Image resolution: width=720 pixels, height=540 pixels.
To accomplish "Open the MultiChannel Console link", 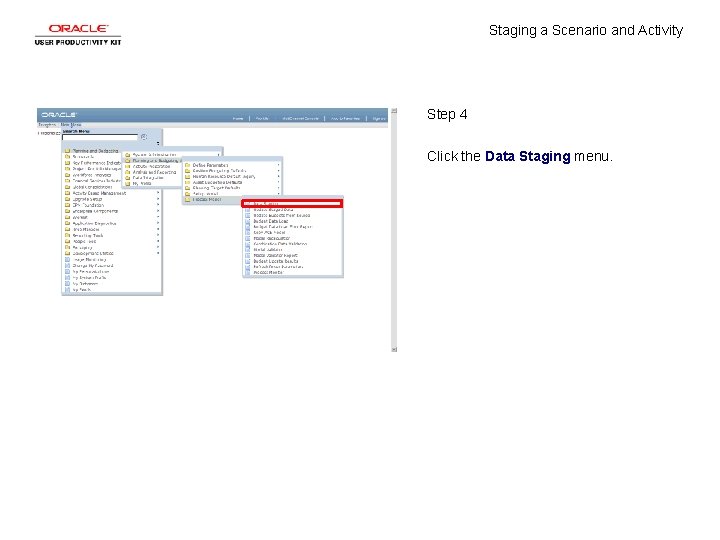I will coord(300,118).
